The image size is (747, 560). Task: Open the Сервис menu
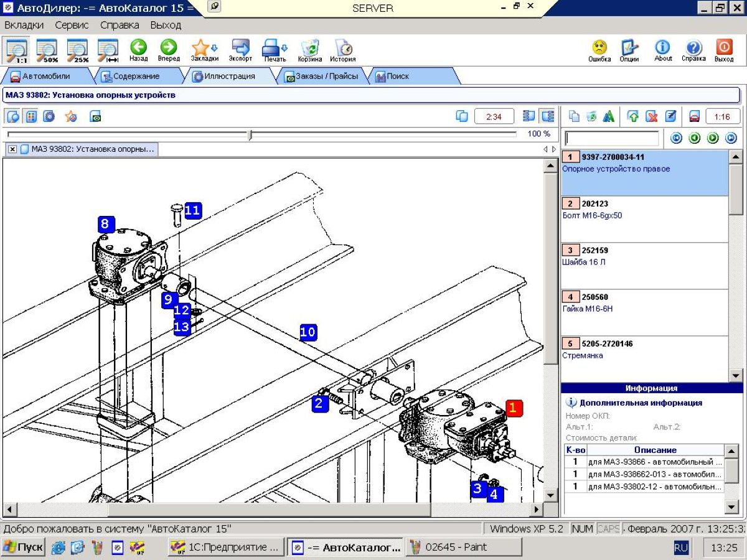(x=72, y=26)
